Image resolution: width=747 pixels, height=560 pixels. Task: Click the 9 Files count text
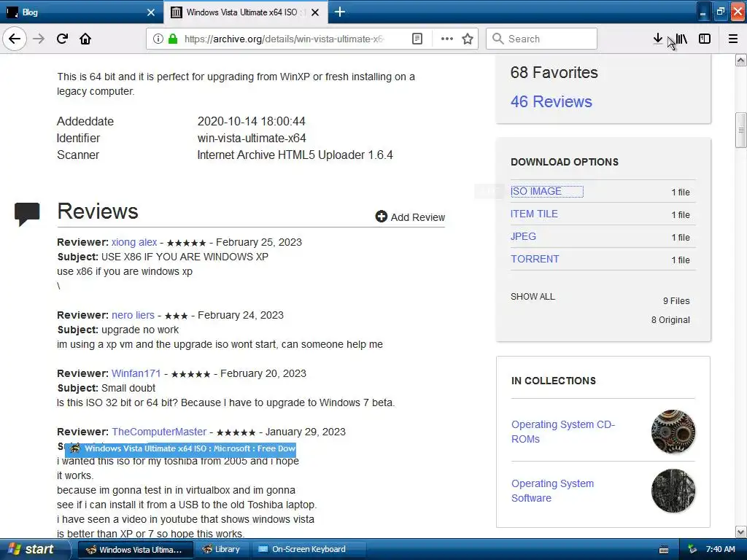[x=676, y=301]
